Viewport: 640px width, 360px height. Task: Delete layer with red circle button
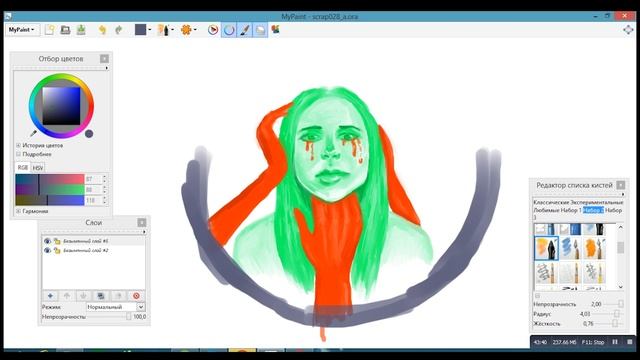click(x=136, y=296)
